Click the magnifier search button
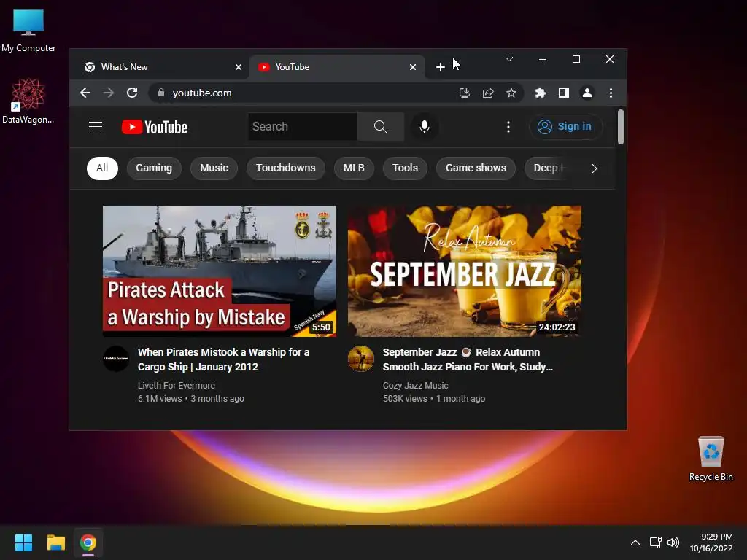 click(x=381, y=127)
